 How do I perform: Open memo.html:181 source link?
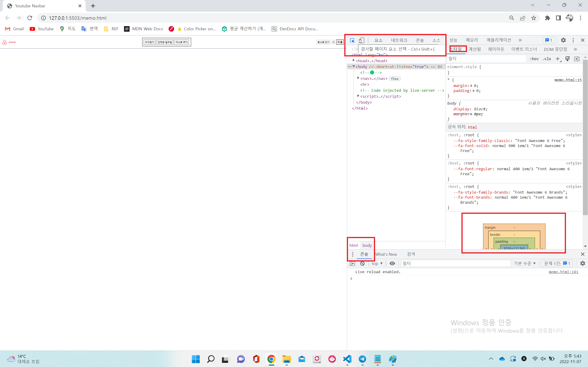563,272
